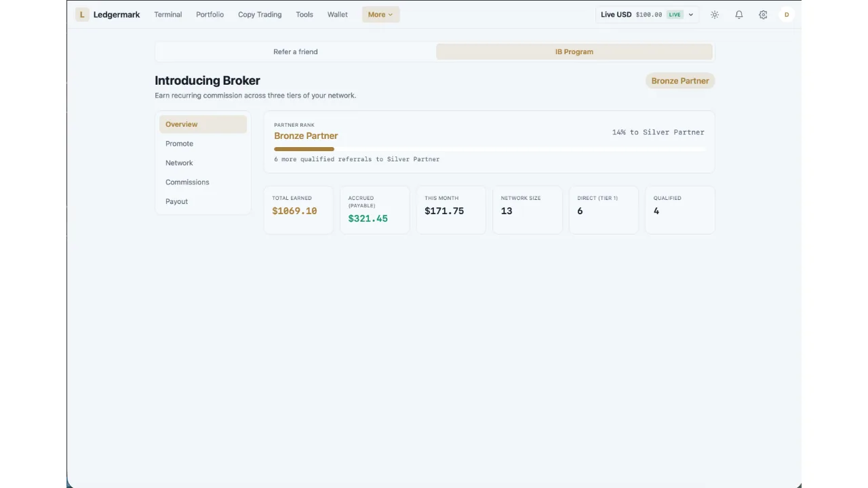
Task: Click the '14% to Silver Partner' text
Action: click(658, 132)
